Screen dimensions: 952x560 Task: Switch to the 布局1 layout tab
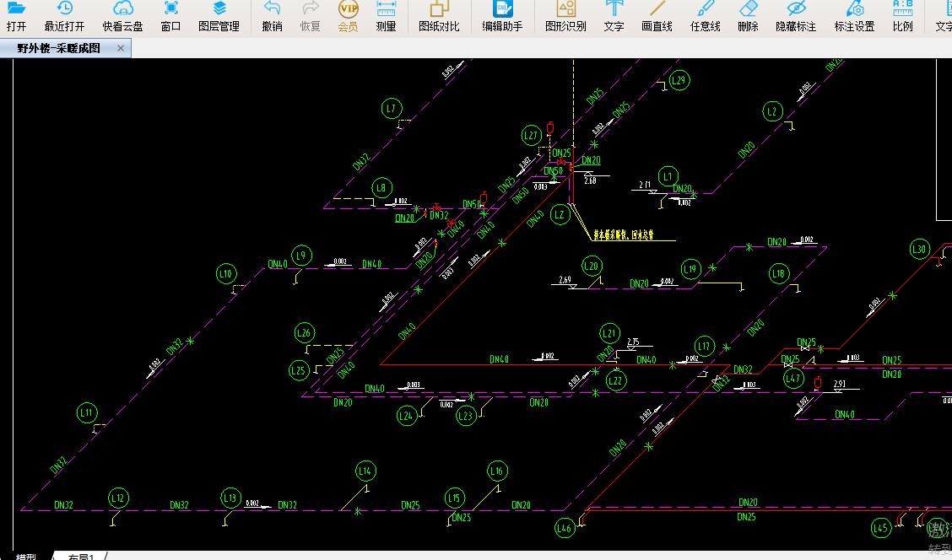(81, 557)
